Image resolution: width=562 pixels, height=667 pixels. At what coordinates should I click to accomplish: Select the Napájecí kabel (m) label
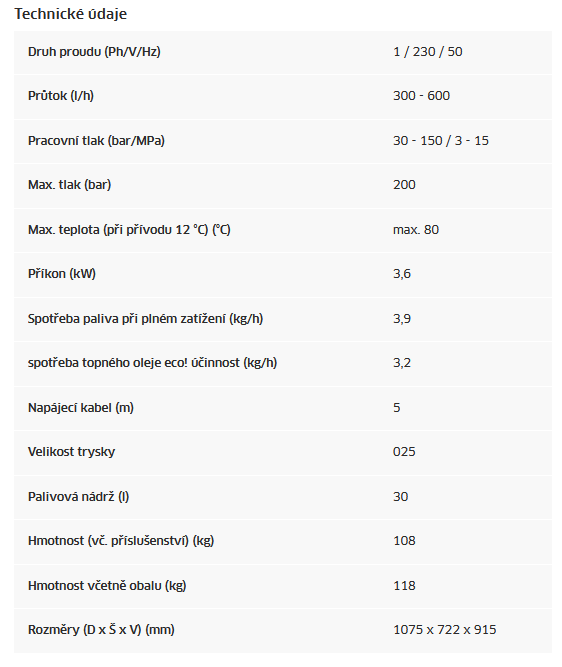81,408
